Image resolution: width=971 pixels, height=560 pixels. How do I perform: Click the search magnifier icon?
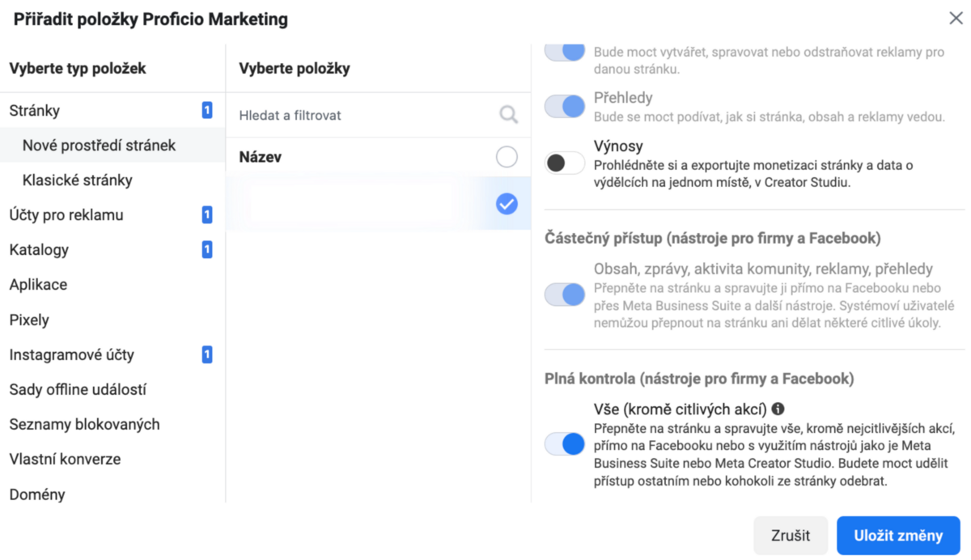(x=508, y=115)
